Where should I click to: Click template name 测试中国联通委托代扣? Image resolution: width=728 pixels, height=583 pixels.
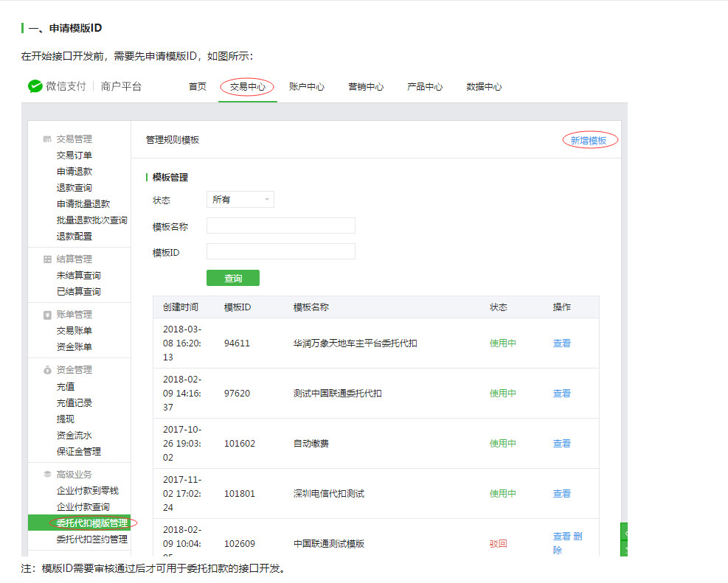point(338,394)
